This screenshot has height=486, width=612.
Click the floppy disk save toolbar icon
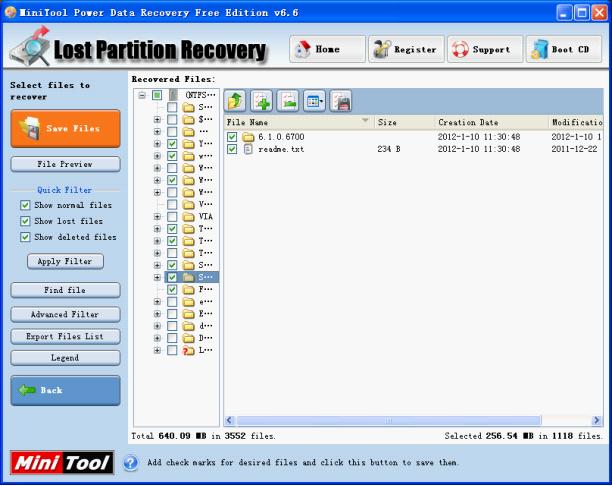point(341,101)
